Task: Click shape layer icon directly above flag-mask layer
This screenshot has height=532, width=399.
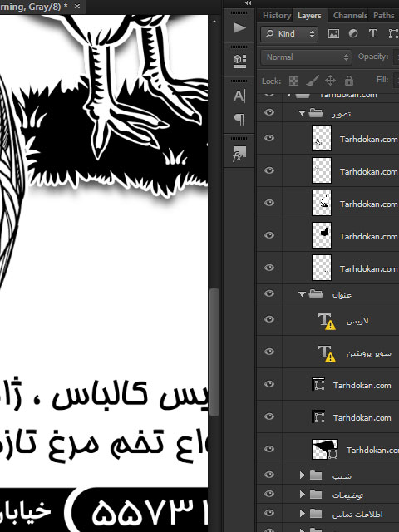Action: 318,416
